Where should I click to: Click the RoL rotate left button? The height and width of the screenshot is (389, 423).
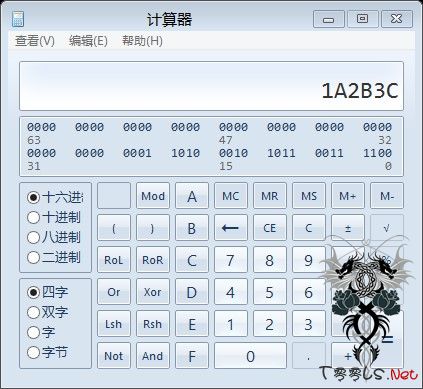pos(114,260)
